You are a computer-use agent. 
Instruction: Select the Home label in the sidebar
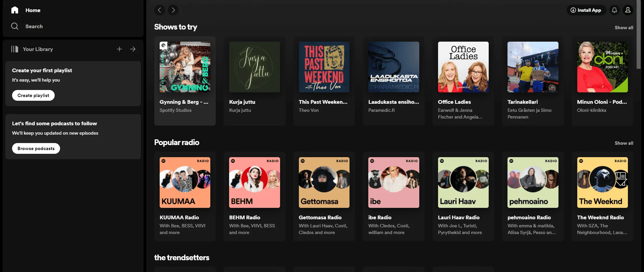33,10
